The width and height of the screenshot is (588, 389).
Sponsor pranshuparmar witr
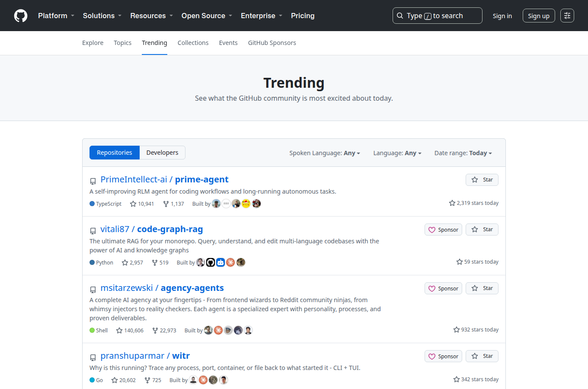(x=443, y=356)
